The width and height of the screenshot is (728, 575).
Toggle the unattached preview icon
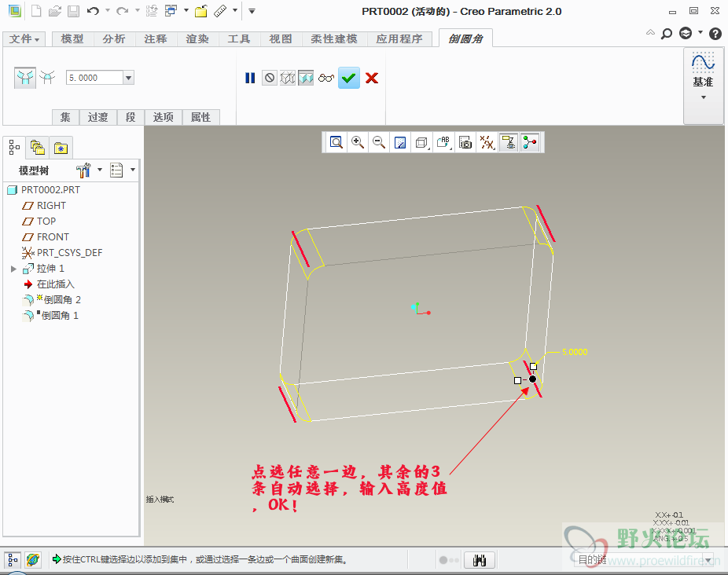point(288,78)
